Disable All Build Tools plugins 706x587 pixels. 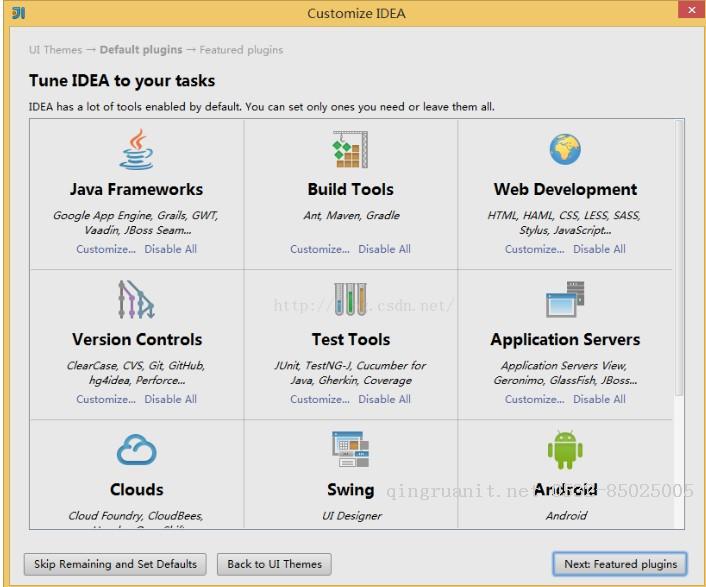[385, 249]
